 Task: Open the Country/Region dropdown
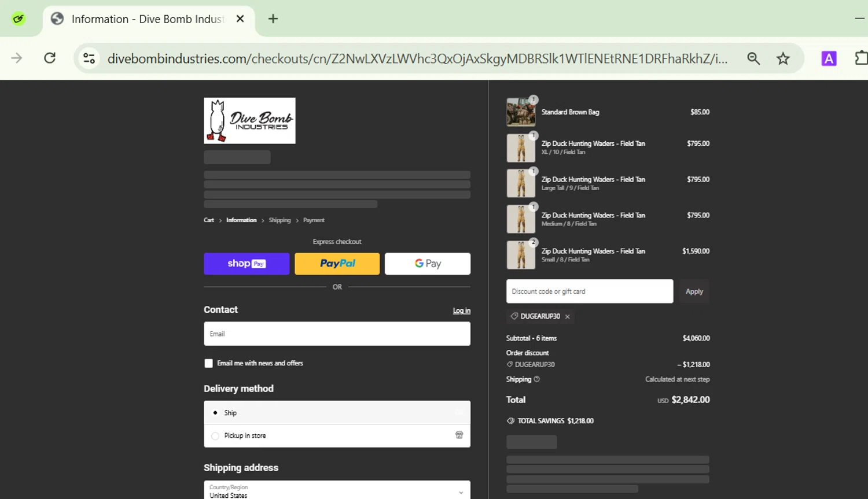pos(337,490)
